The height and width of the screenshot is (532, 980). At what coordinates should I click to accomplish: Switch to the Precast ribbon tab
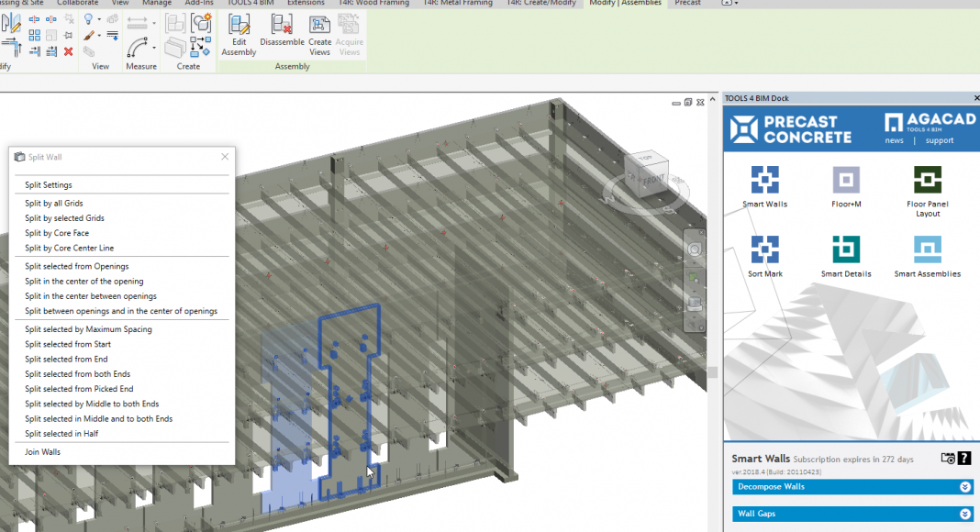tap(687, 4)
